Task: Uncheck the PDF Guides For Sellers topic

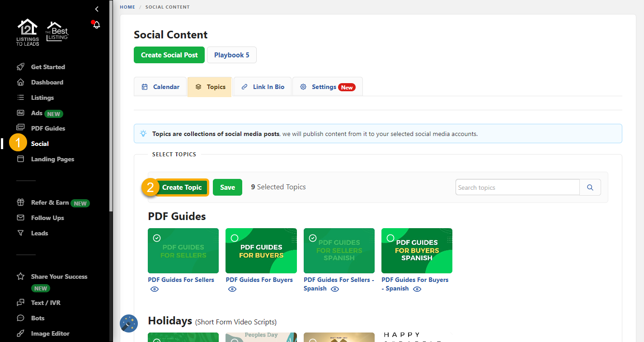Action: pyautogui.click(x=157, y=237)
